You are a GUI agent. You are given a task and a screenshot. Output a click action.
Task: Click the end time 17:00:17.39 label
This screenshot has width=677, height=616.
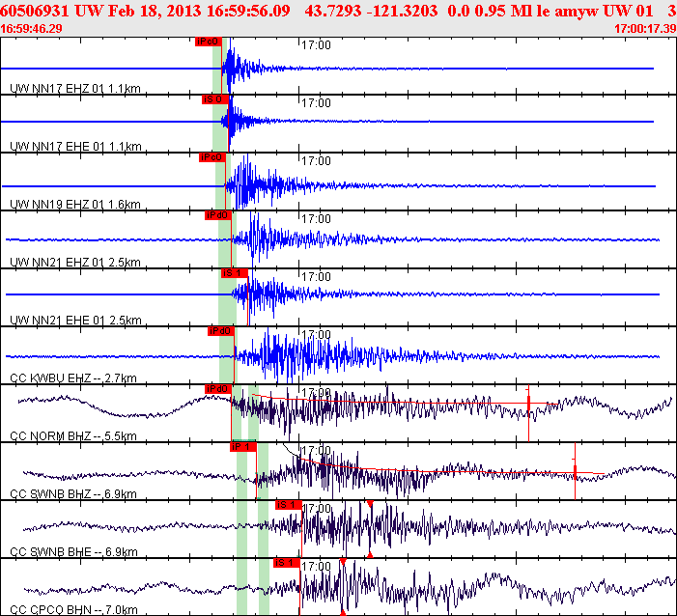tap(644, 29)
